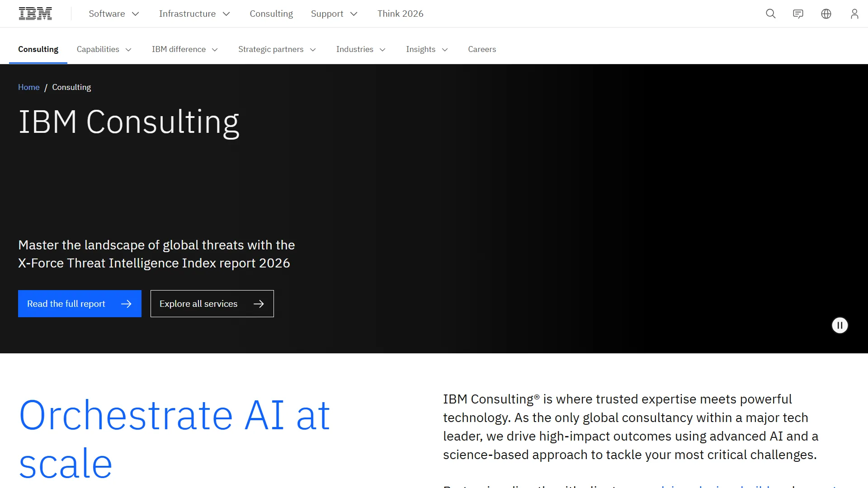This screenshot has height=488, width=868.
Task: Select the globe language icon
Action: point(826,14)
